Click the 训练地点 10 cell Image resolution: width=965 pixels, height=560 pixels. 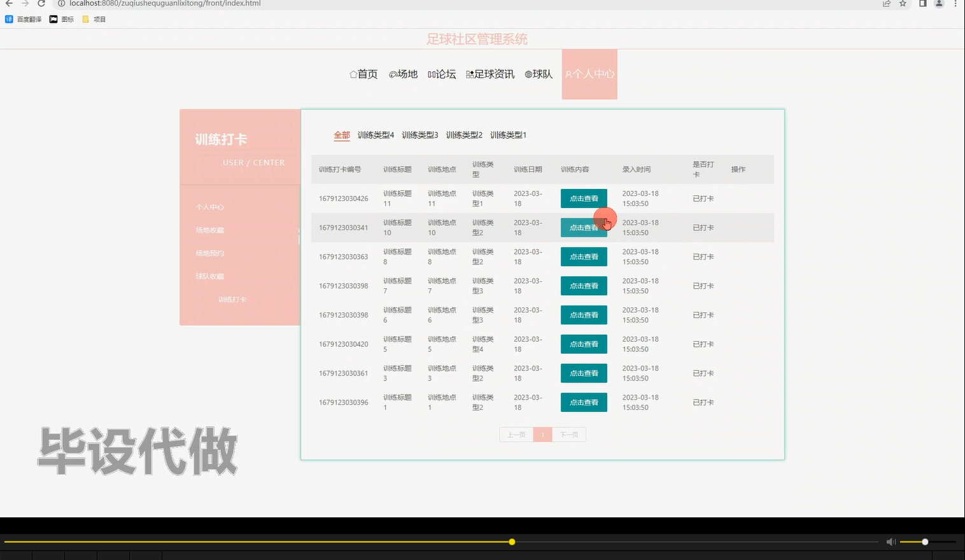click(x=442, y=227)
